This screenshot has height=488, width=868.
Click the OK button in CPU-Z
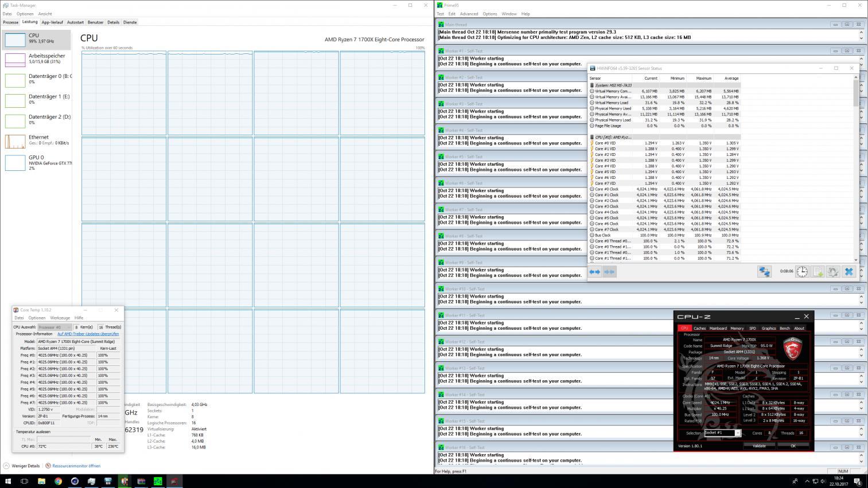coord(793,446)
